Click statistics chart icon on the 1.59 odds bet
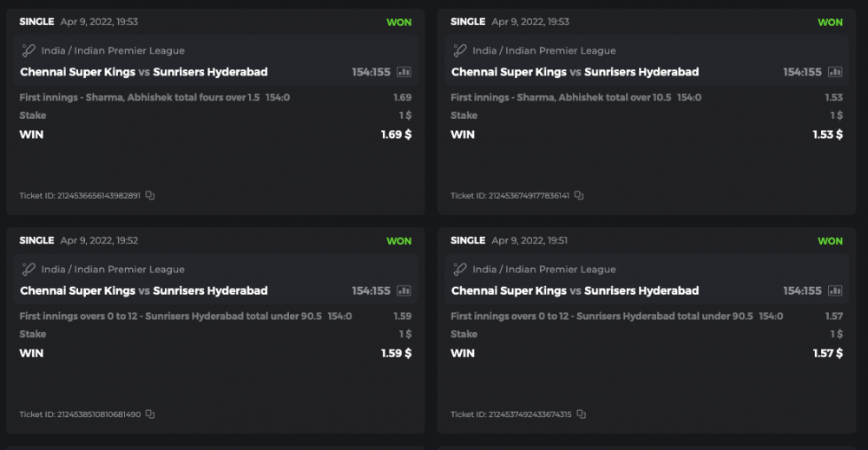Screen dimensions: 868x450 [x=404, y=290]
